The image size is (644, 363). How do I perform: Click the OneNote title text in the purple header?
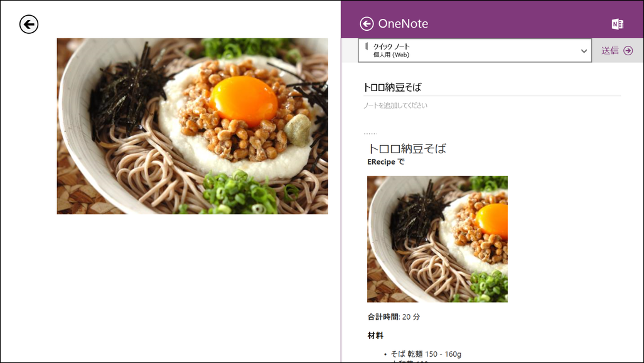point(404,23)
